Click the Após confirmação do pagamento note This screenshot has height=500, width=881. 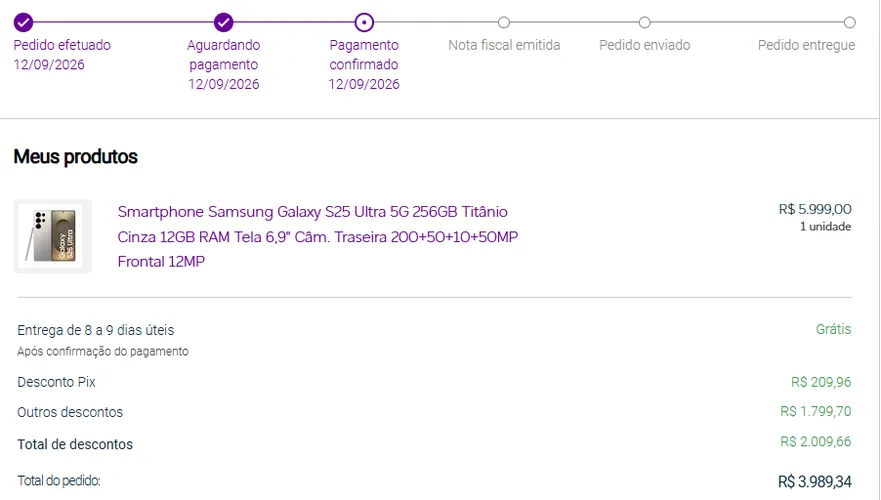point(103,352)
